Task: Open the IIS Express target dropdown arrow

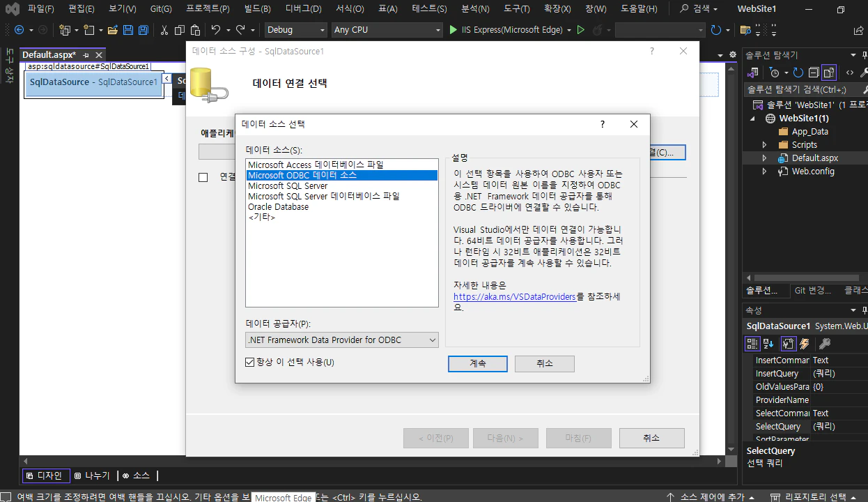Action: click(569, 30)
